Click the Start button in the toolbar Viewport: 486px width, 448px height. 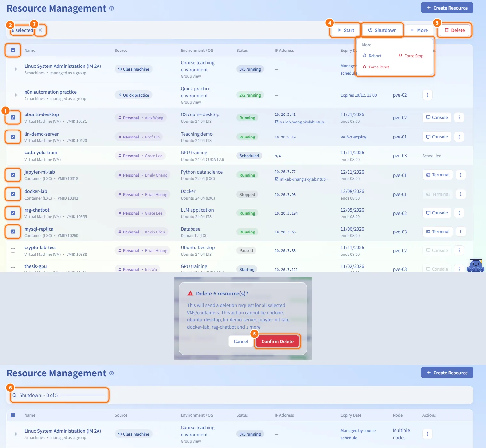click(x=346, y=30)
